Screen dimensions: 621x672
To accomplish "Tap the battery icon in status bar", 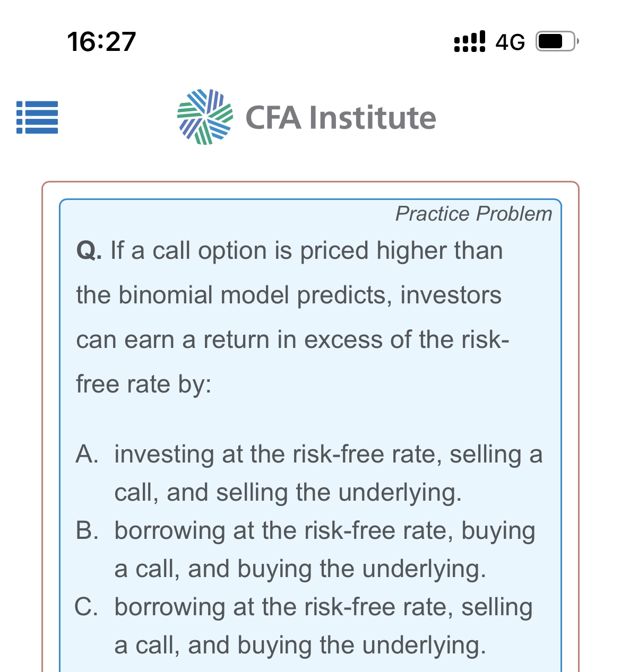I will tap(556, 41).
